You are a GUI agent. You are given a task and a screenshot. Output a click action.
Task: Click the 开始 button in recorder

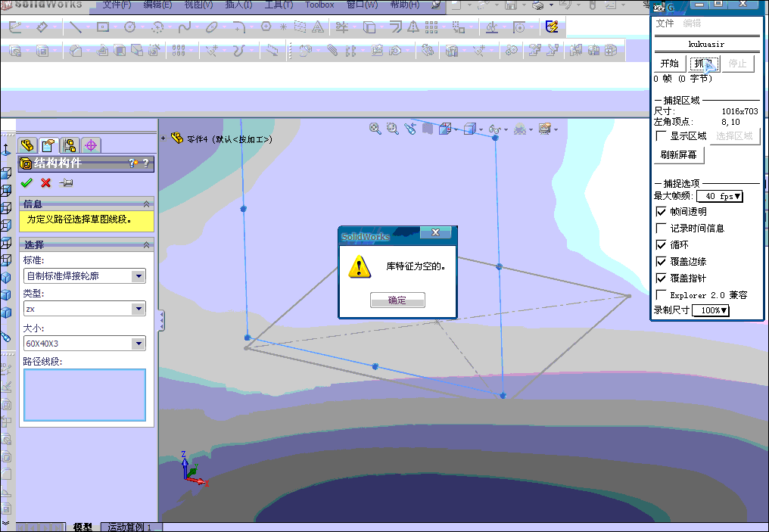(x=669, y=64)
